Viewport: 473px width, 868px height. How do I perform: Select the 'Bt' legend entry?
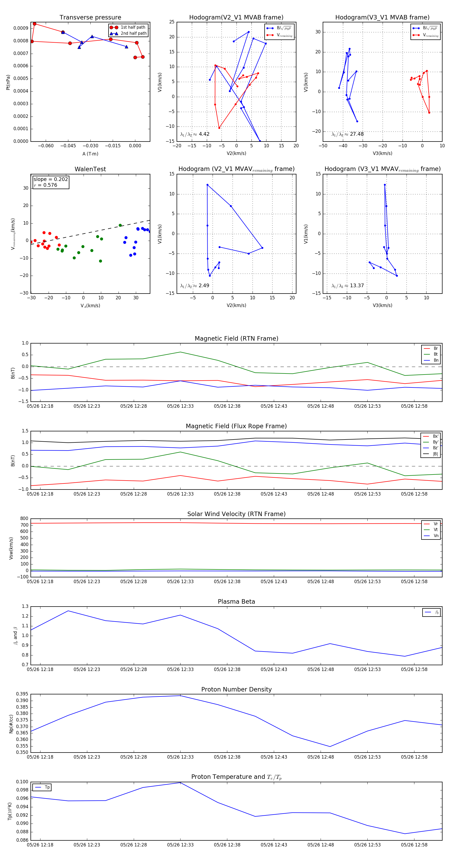click(431, 355)
